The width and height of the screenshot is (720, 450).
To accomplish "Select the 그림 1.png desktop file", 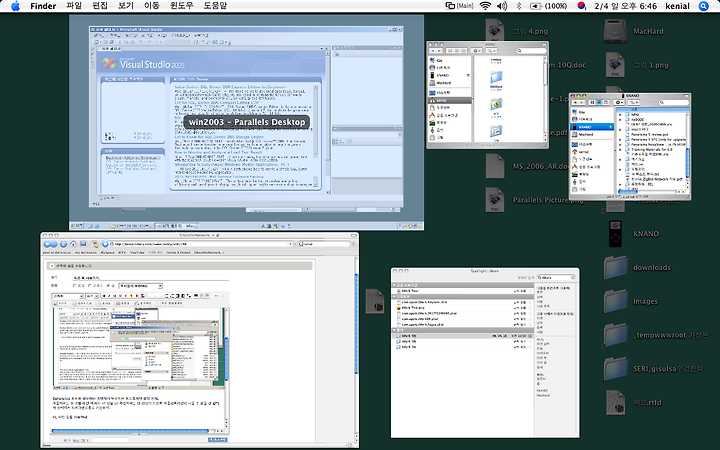I will (615, 65).
